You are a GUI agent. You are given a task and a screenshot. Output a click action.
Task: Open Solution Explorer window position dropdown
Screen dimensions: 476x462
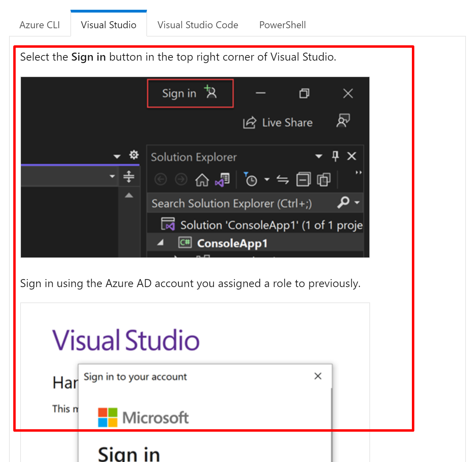coord(318,156)
